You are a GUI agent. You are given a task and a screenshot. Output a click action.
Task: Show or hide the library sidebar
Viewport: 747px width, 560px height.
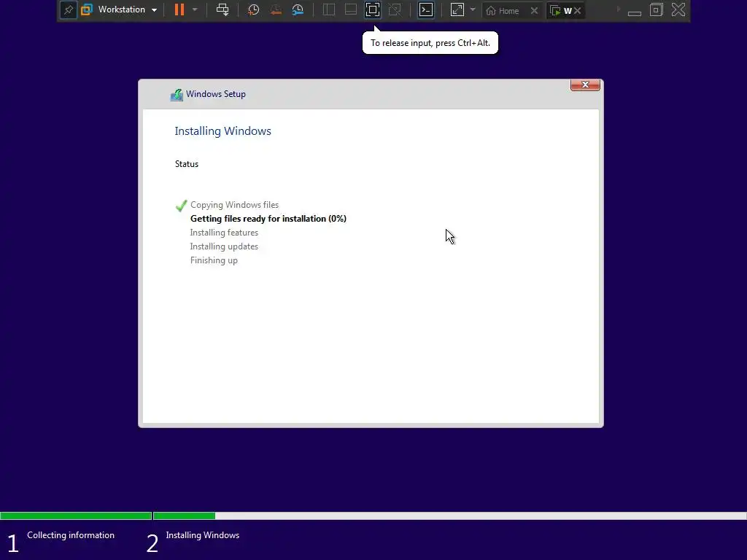[x=329, y=9]
